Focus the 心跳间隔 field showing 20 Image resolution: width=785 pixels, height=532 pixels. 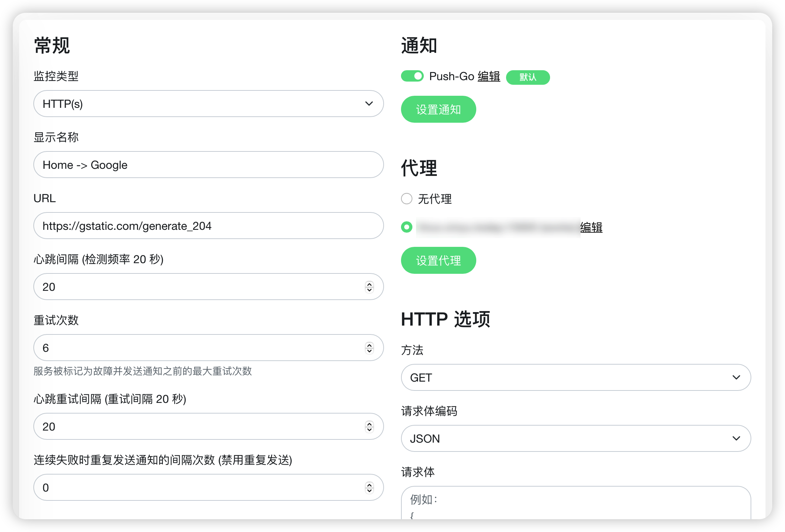click(199, 287)
